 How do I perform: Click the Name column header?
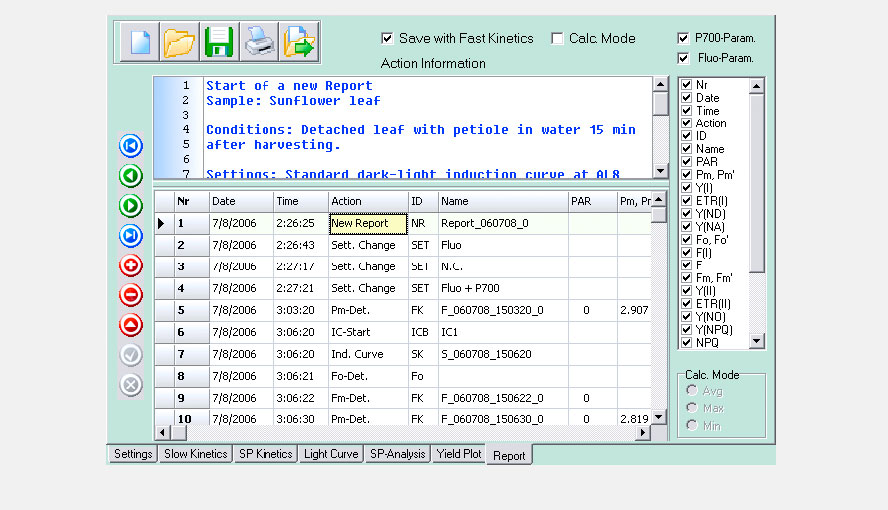click(503, 201)
